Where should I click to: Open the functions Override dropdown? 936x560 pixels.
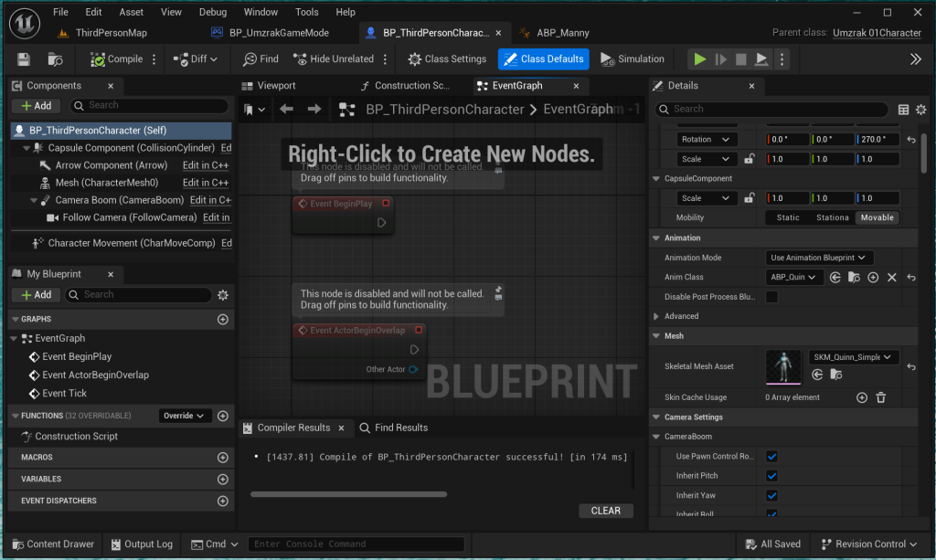pos(185,416)
